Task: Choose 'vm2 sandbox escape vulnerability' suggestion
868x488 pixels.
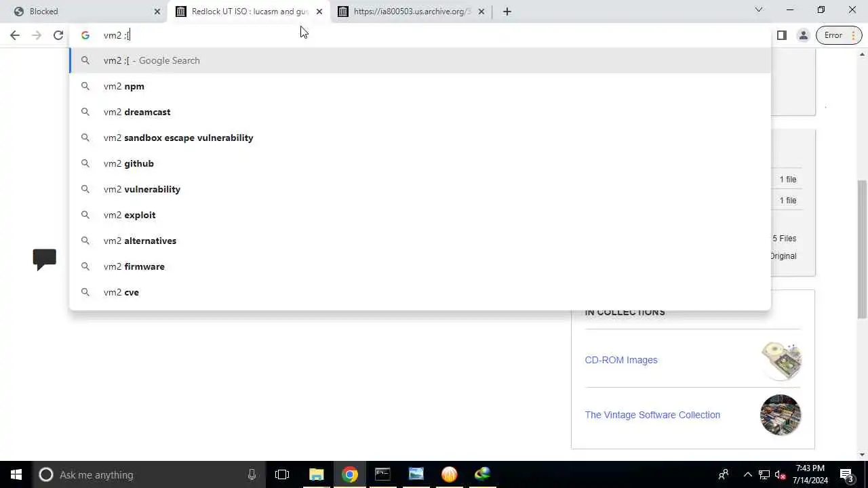Action: coord(420,138)
